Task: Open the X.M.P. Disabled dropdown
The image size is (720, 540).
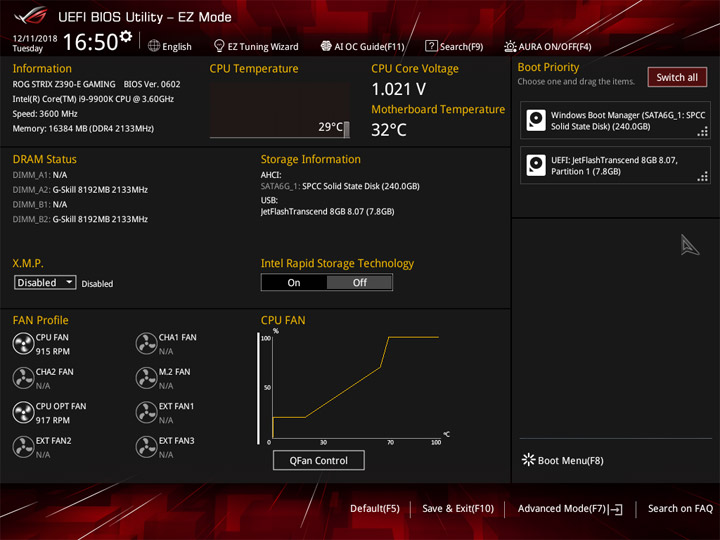Action: pyautogui.click(x=45, y=282)
